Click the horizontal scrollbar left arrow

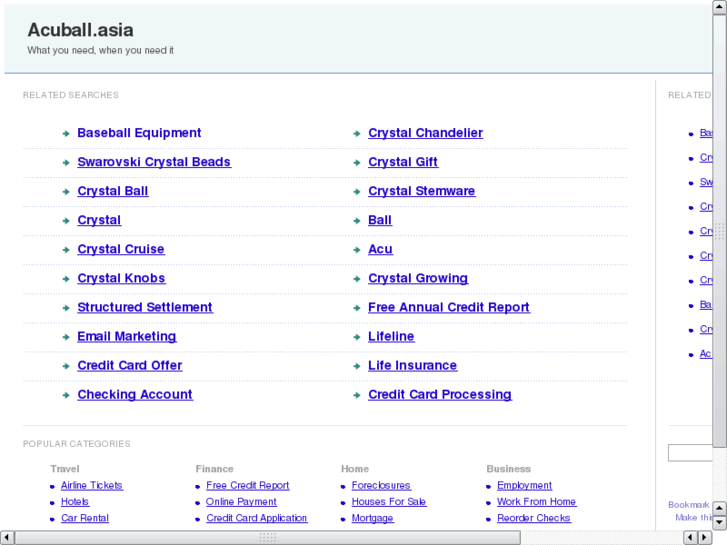(7, 538)
